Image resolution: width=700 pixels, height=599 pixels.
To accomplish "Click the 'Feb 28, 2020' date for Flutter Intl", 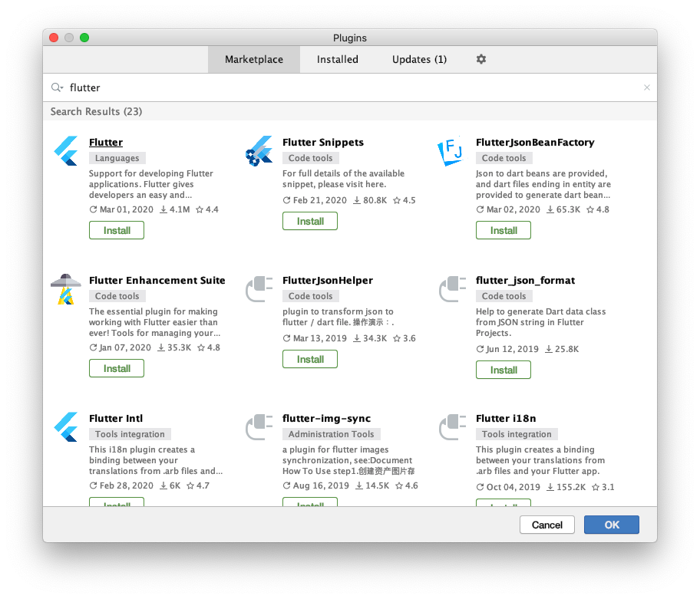I will (x=121, y=485).
